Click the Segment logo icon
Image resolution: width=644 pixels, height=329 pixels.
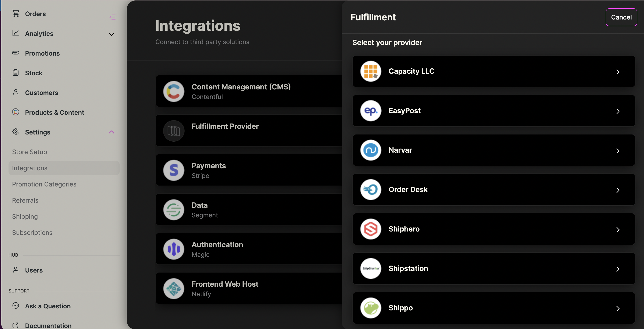click(174, 210)
